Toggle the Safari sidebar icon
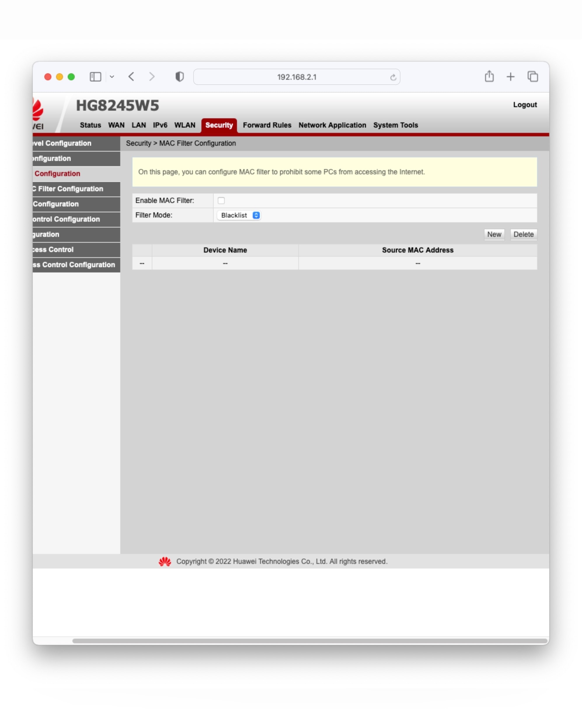The width and height of the screenshot is (582, 728). click(x=95, y=77)
